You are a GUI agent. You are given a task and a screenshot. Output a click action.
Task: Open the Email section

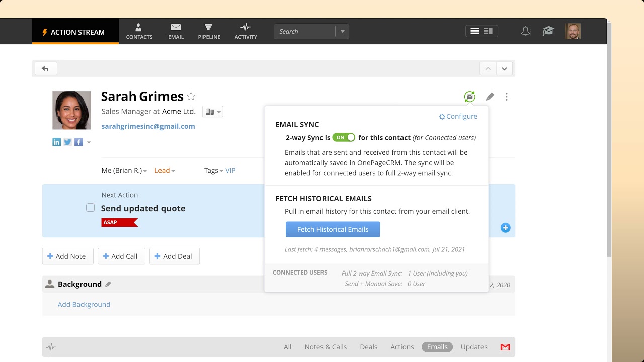coord(176,32)
